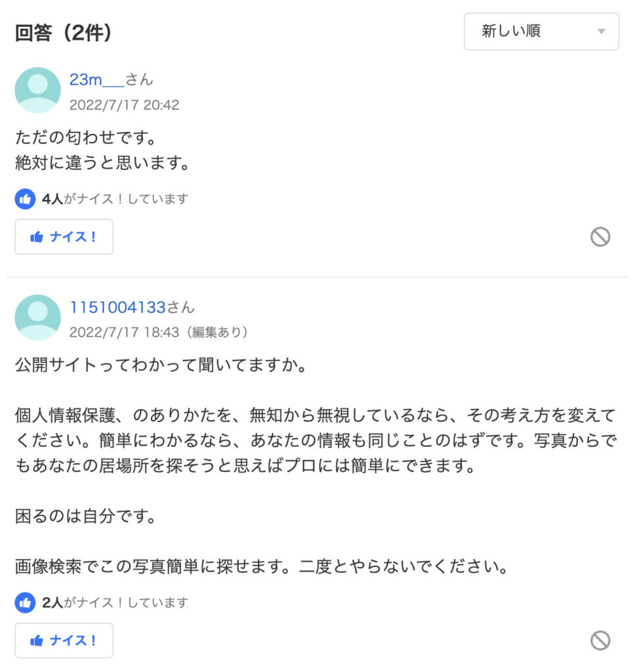633x672 pixels.
Task: Click the 回答（2件）heading
Action: pos(64,33)
